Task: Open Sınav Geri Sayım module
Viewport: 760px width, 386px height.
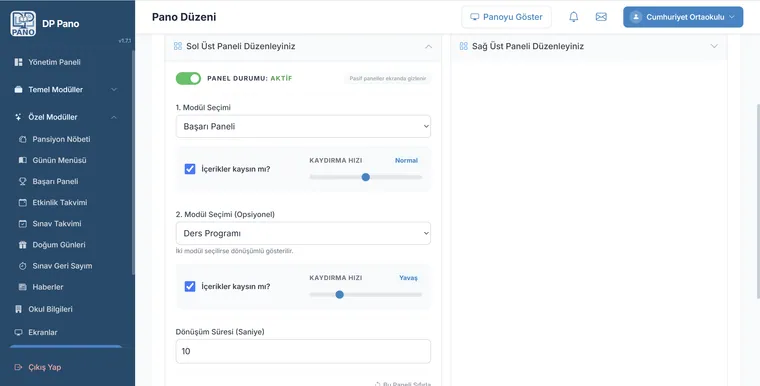Action: pyautogui.click(x=62, y=266)
